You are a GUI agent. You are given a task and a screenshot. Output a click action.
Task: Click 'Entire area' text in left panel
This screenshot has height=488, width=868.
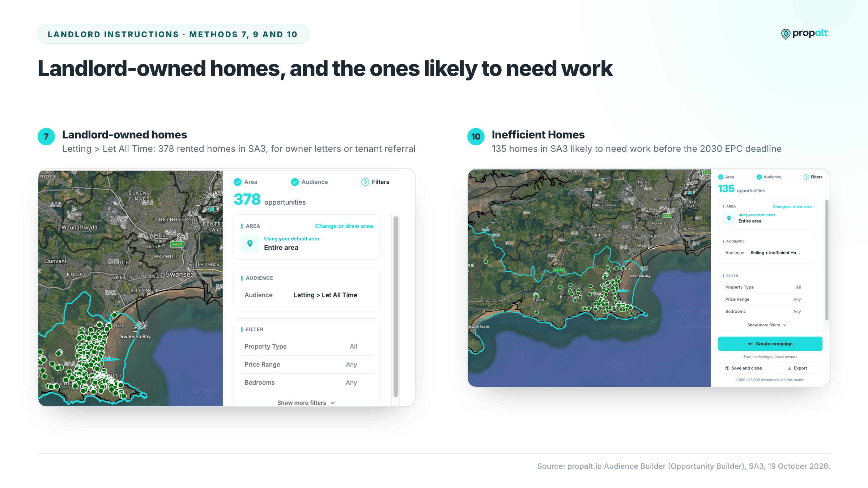point(281,248)
